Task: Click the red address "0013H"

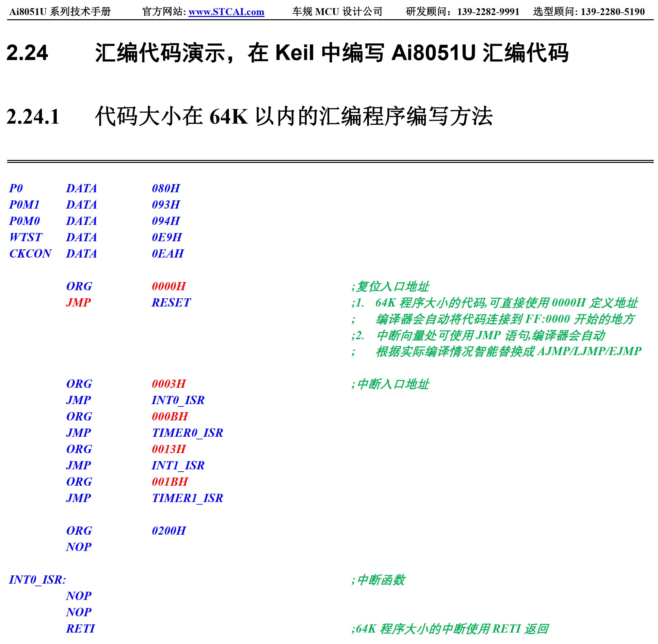Action: 169,449
